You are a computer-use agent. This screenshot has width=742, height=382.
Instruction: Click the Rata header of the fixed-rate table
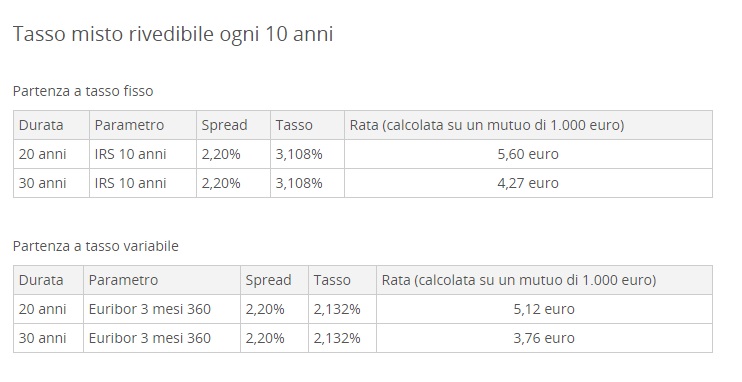(x=487, y=125)
